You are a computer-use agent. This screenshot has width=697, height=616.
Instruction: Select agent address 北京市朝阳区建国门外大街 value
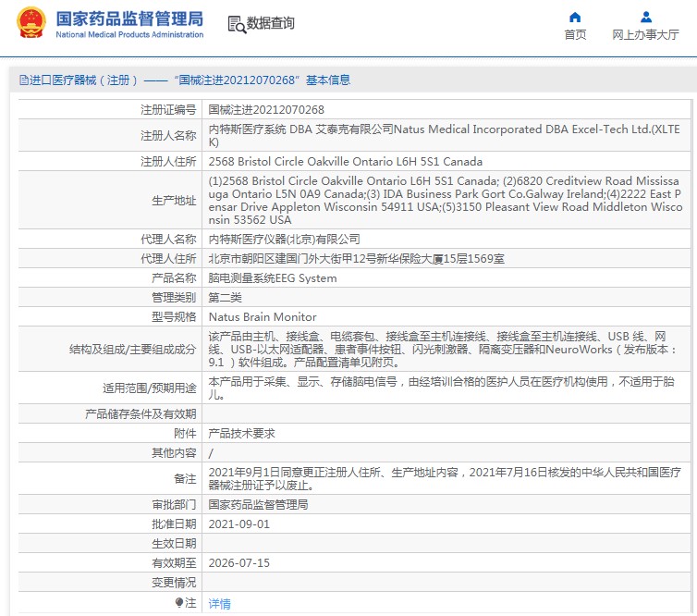pos(357,259)
